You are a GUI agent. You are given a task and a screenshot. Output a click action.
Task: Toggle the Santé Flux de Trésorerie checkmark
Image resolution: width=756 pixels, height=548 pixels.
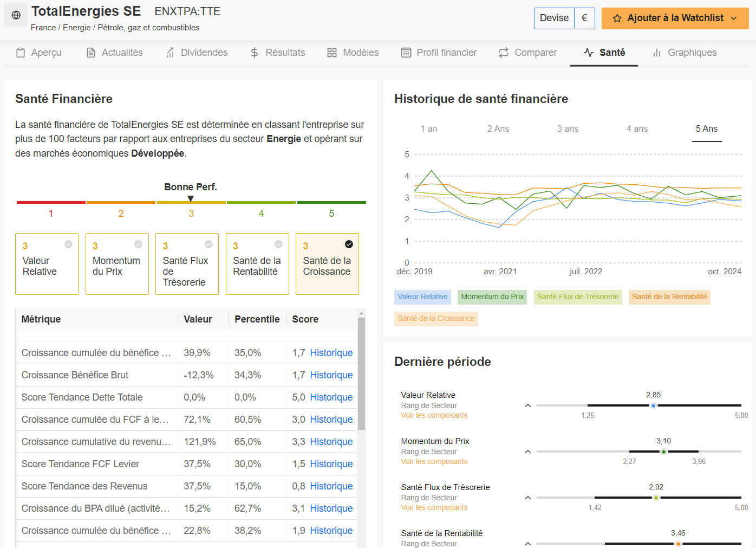(208, 244)
